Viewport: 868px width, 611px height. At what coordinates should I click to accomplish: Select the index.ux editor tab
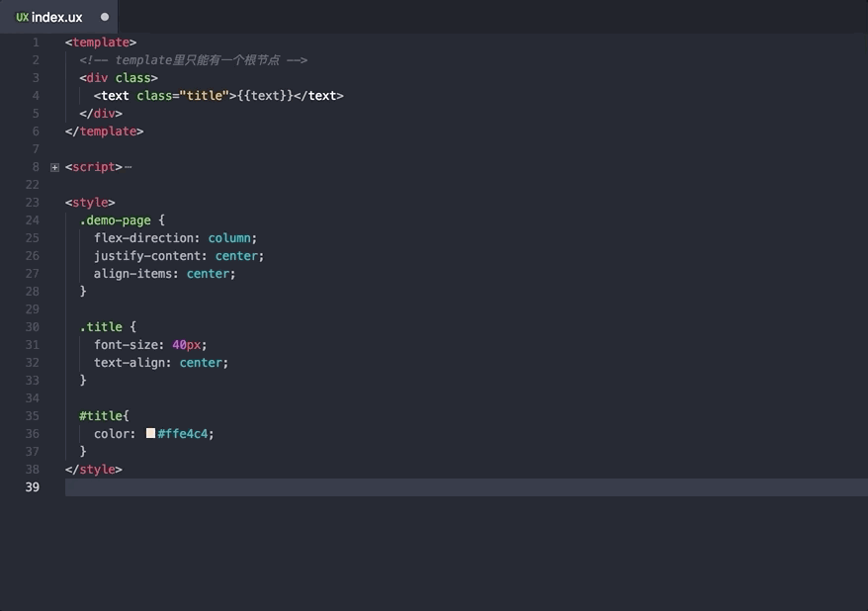point(58,17)
